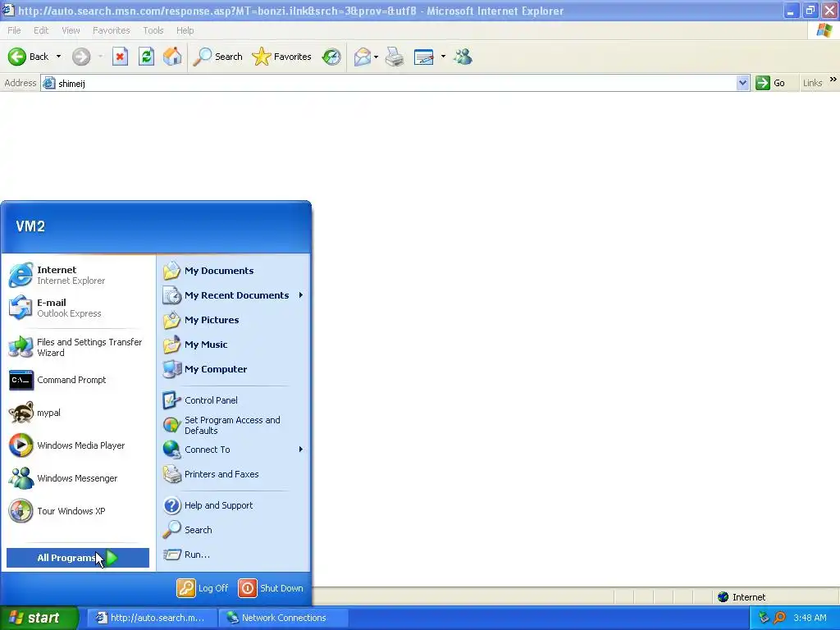Screen dimensions: 840x630
Task: Open Control Panel
Action: [234, 400]
